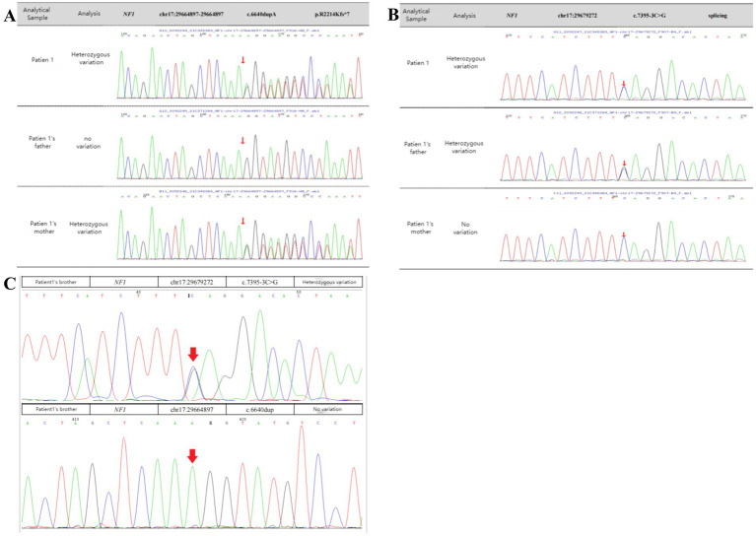Click the panel label 'B'
Screen dimensions: 756x536
pos(393,15)
